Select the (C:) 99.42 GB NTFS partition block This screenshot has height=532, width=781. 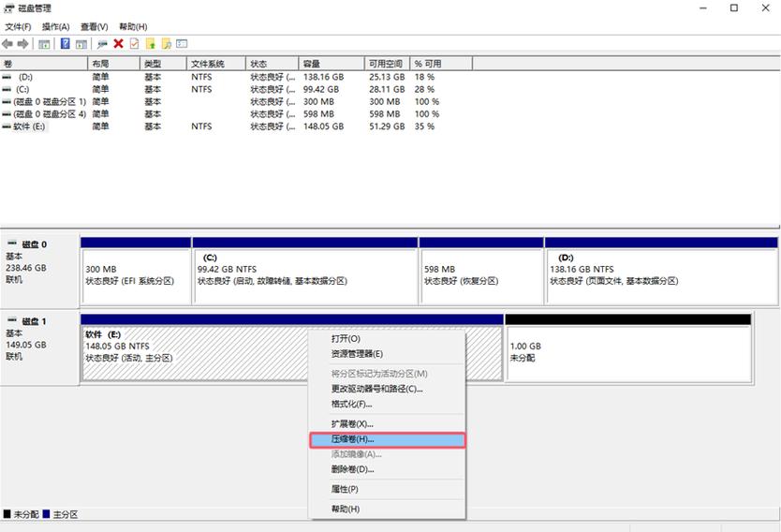(x=305, y=272)
